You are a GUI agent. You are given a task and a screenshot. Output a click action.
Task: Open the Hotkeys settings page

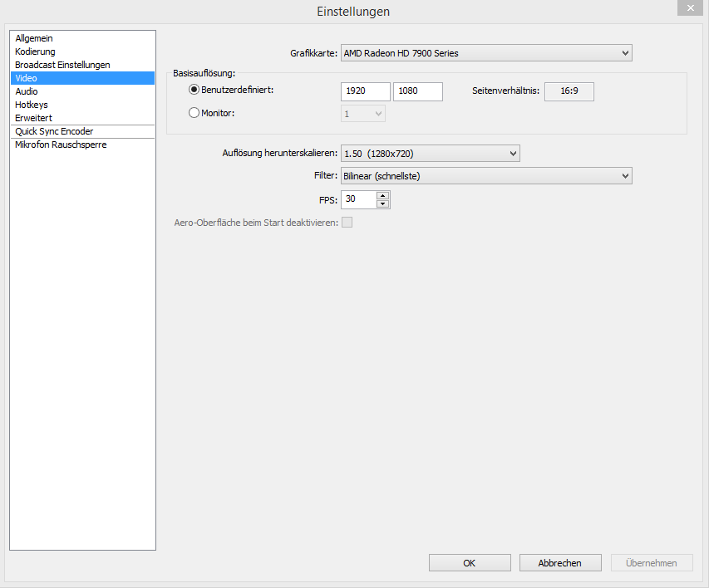click(x=82, y=105)
